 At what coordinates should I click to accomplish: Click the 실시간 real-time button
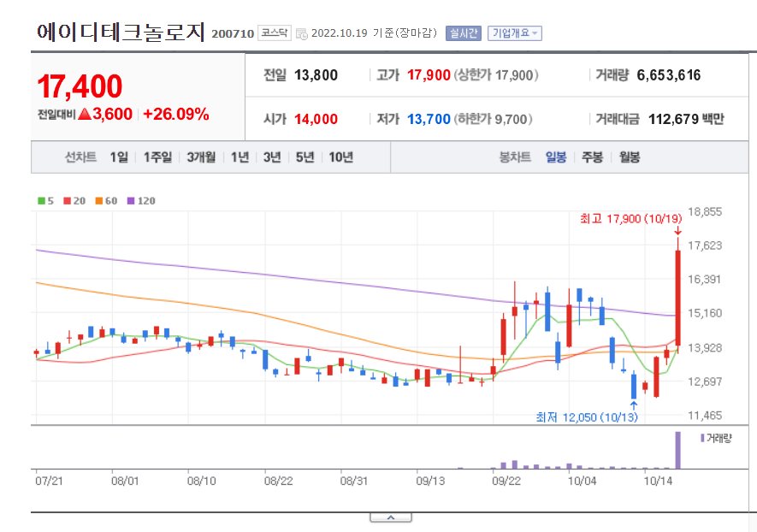coord(463,33)
